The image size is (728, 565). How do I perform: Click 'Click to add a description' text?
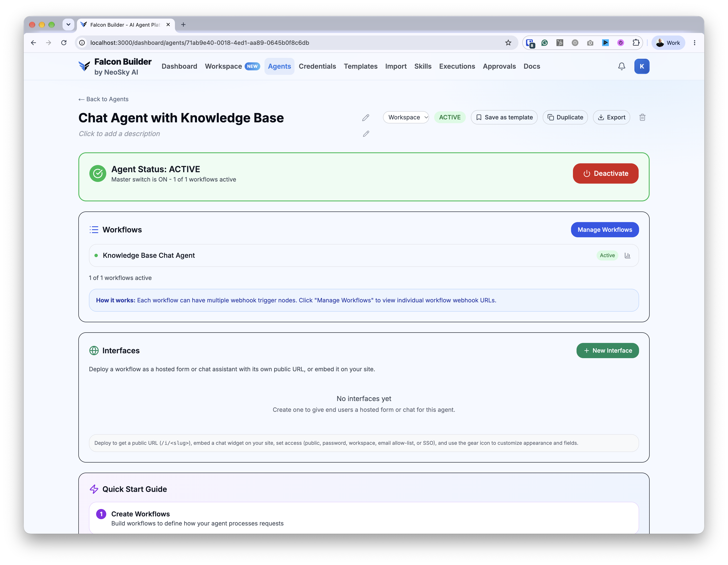[x=119, y=134]
